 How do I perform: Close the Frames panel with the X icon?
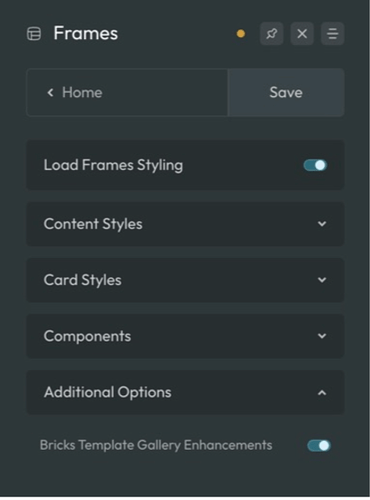[x=302, y=33]
